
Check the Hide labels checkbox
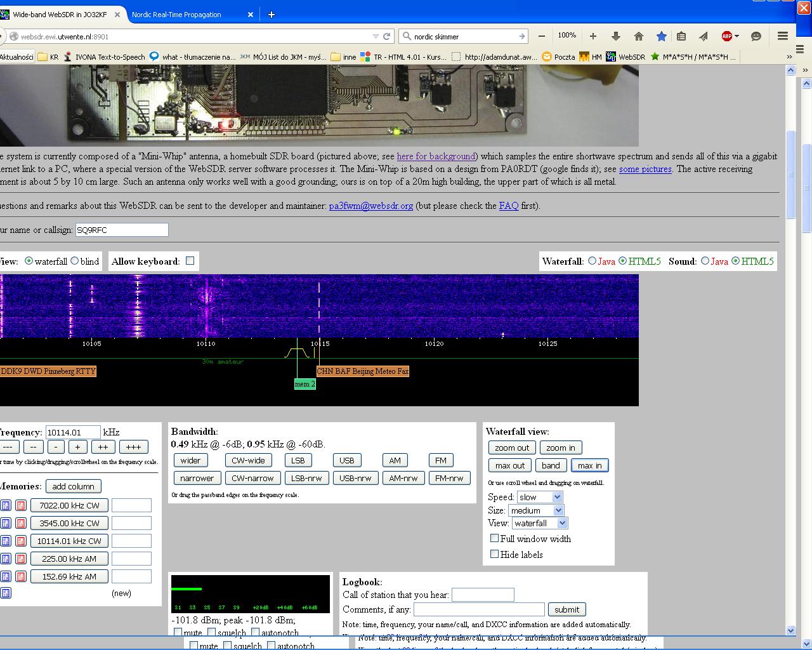click(494, 554)
